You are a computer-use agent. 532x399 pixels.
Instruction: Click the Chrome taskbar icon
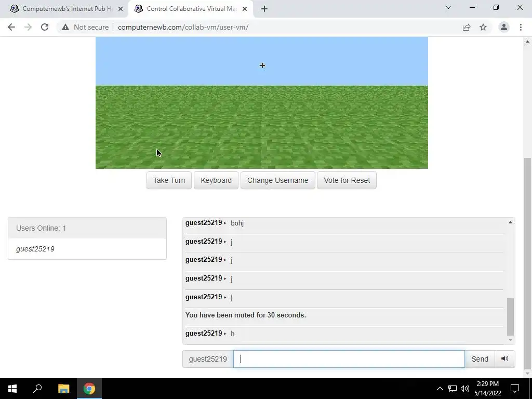(x=89, y=389)
